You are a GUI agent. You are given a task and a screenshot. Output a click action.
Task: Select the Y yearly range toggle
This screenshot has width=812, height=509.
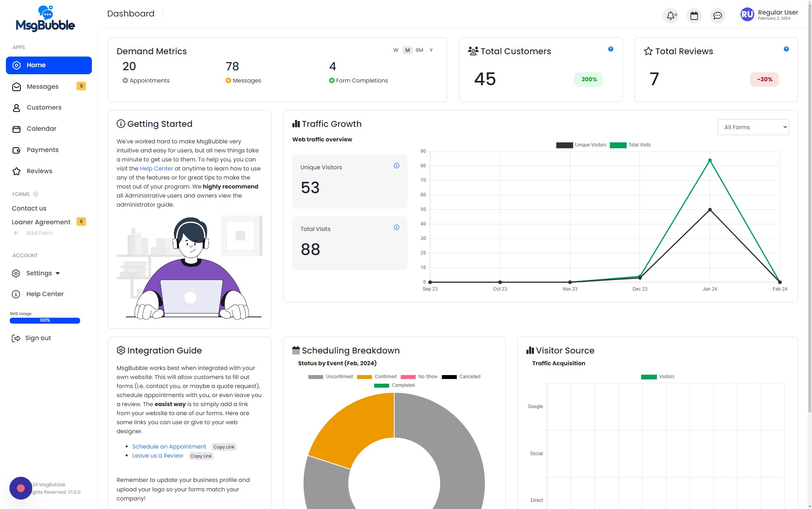point(431,50)
